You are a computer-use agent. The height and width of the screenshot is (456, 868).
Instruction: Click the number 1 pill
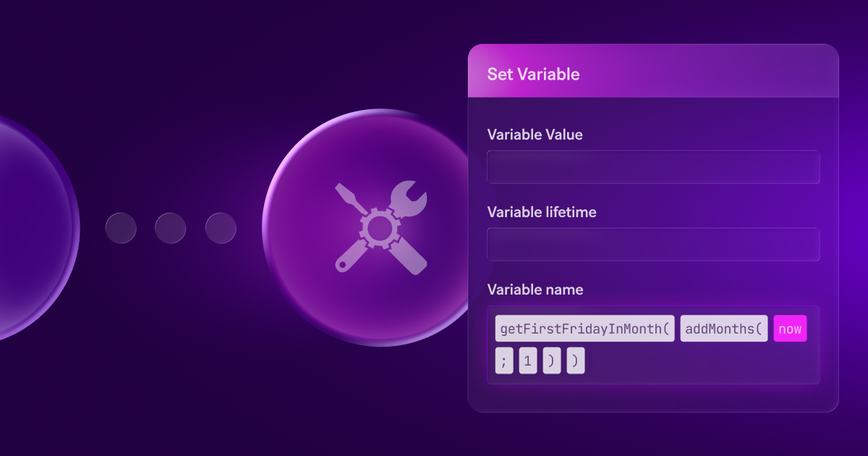[x=528, y=360]
